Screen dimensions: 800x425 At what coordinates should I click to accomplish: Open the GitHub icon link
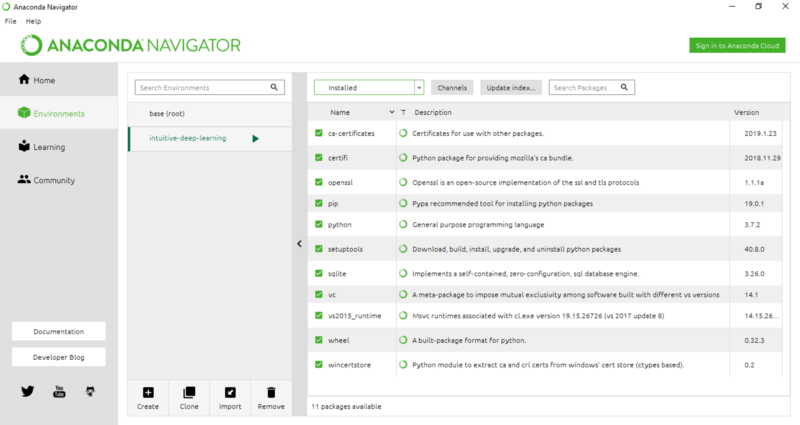tap(89, 391)
